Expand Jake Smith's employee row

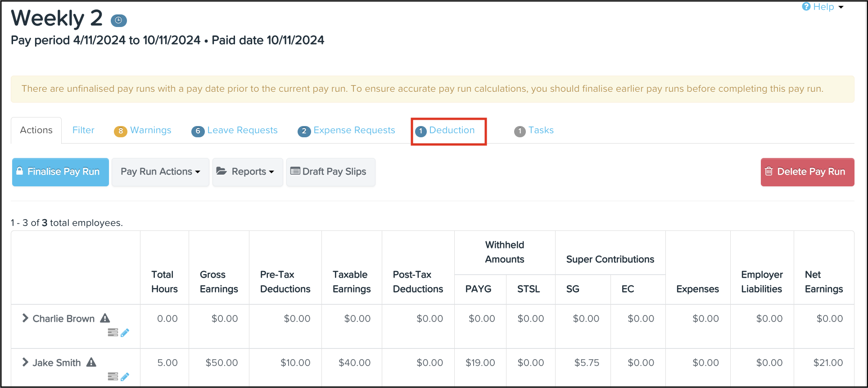coord(25,362)
